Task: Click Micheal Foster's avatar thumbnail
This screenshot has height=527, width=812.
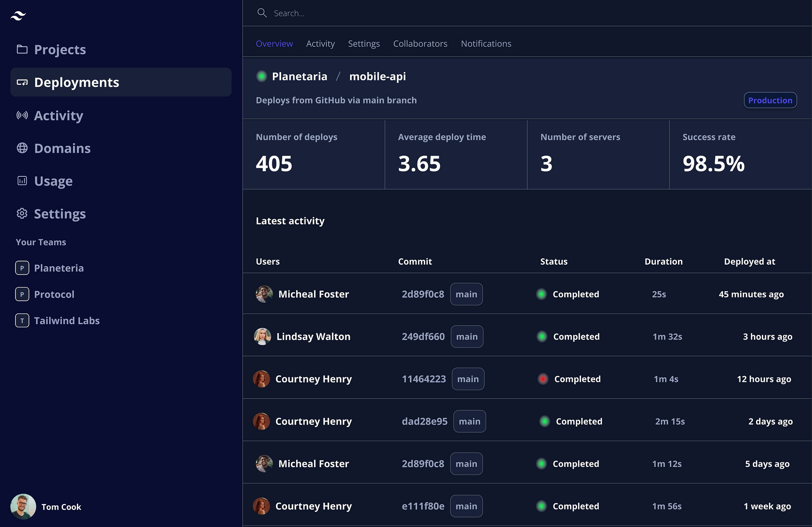Action: click(x=264, y=294)
